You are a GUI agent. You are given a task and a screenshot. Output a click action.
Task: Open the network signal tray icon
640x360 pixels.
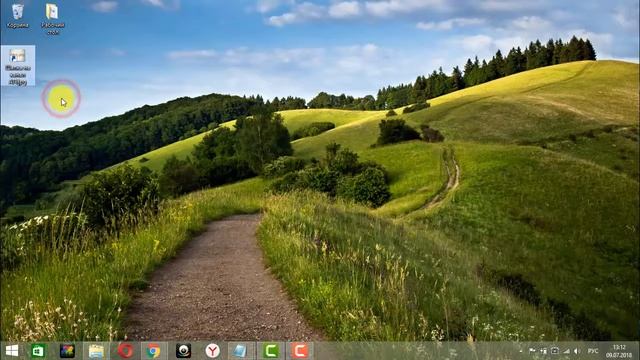(x=567, y=351)
